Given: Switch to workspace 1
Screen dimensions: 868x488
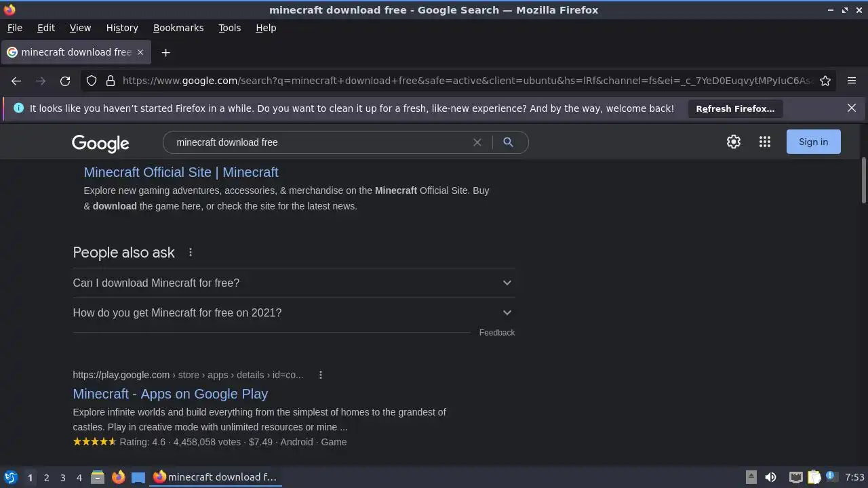Looking at the screenshot, I should (x=30, y=477).
